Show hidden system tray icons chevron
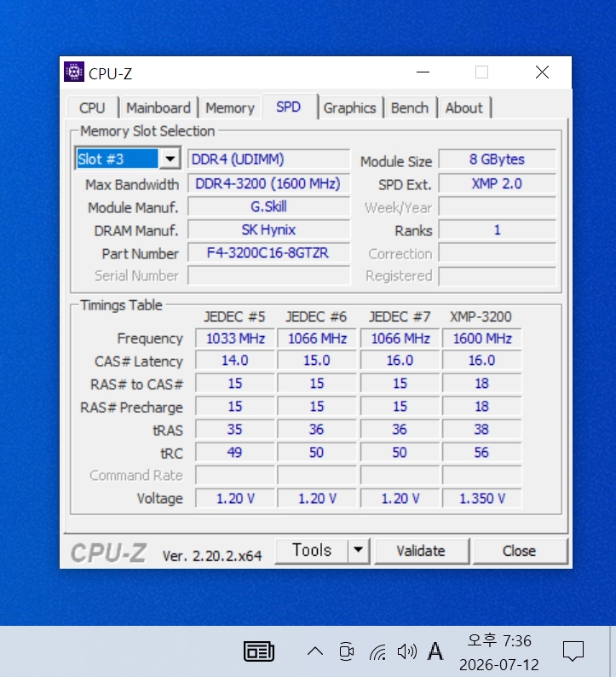616x677 pixels. pyautogui.click(x=315, y=651)
